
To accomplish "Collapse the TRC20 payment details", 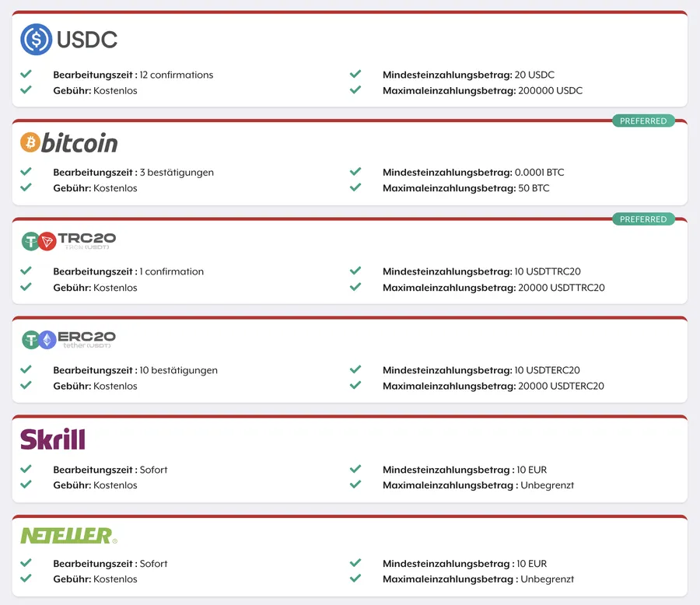I will (350, 261).
